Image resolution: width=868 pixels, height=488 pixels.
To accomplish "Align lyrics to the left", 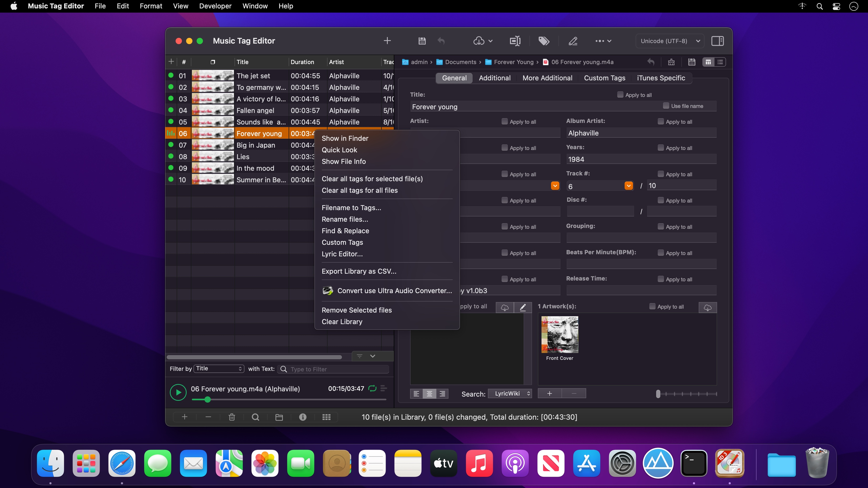I will pos(416,393).
